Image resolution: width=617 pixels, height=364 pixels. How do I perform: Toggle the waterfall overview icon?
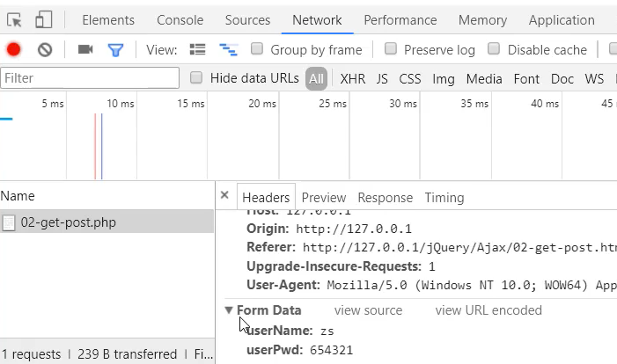(x=228, y=50)
